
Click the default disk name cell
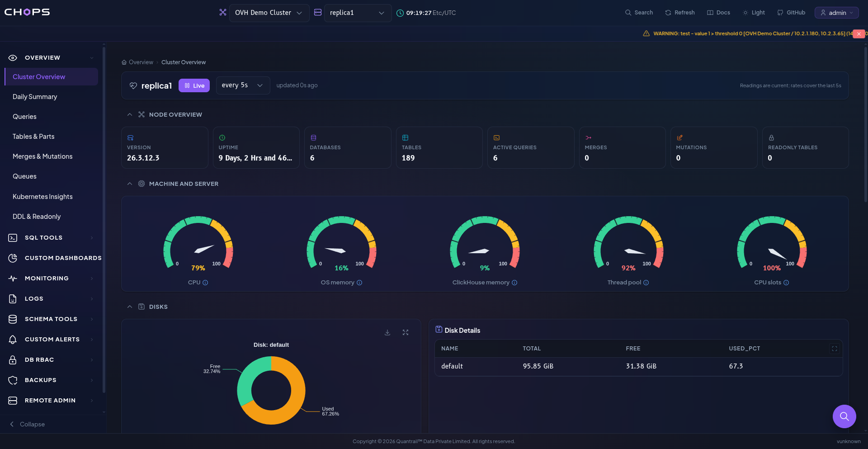[452, 366]
